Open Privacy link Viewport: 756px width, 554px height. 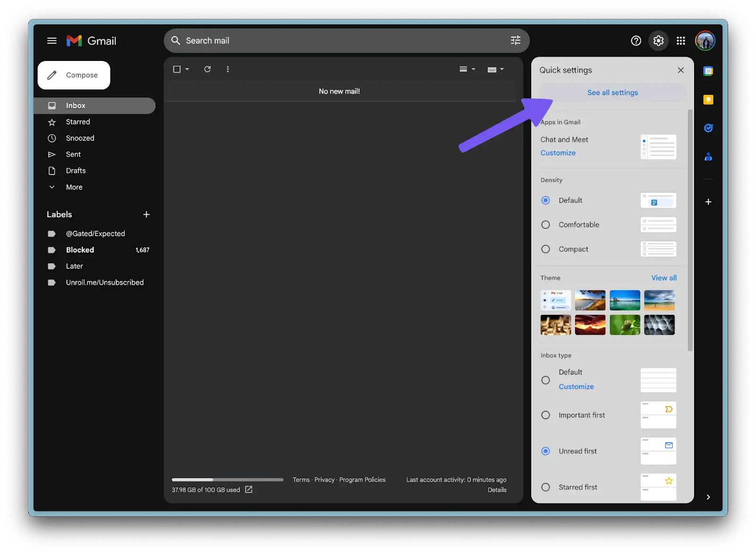pos(324,480)
